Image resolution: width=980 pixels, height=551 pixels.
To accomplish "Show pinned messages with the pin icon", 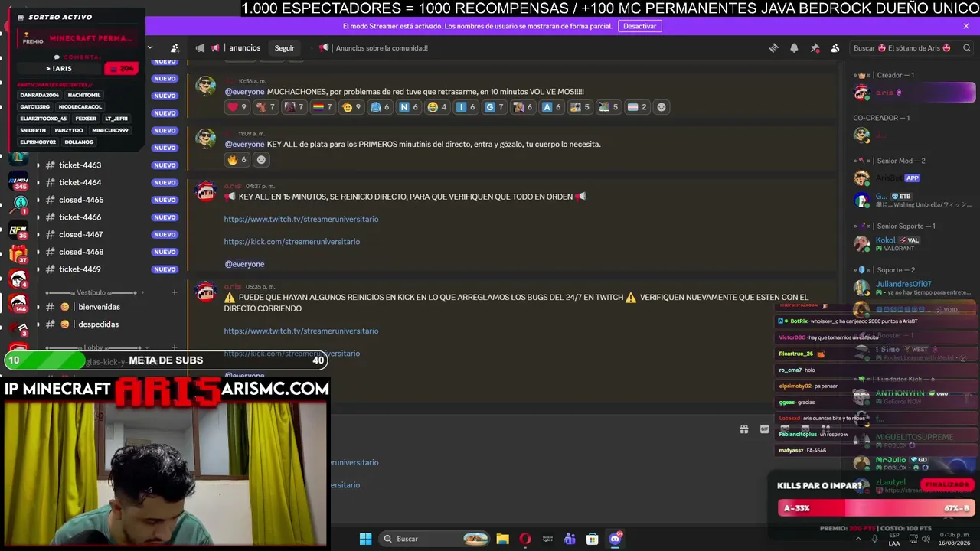I will (815, 48).
